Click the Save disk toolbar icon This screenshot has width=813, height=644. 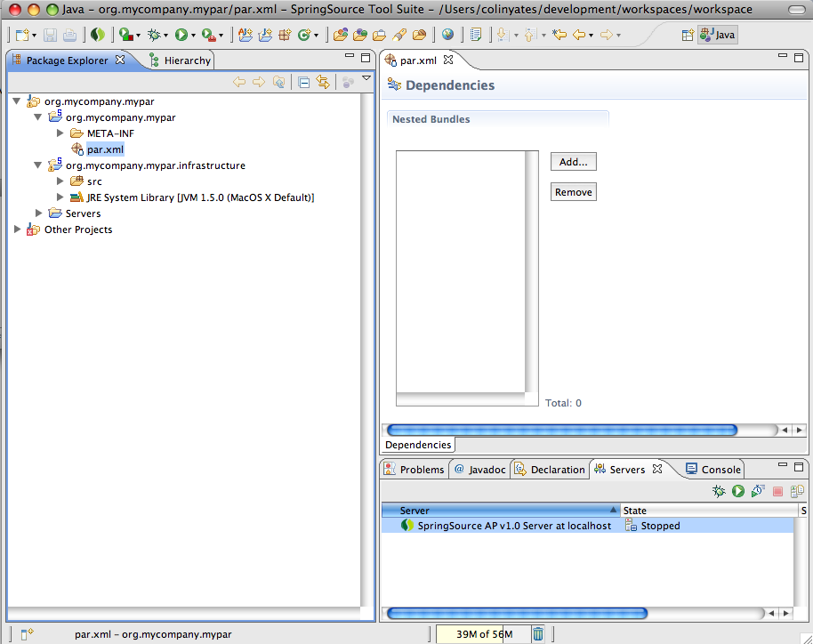pyautogui.click(x=51, y=36)
